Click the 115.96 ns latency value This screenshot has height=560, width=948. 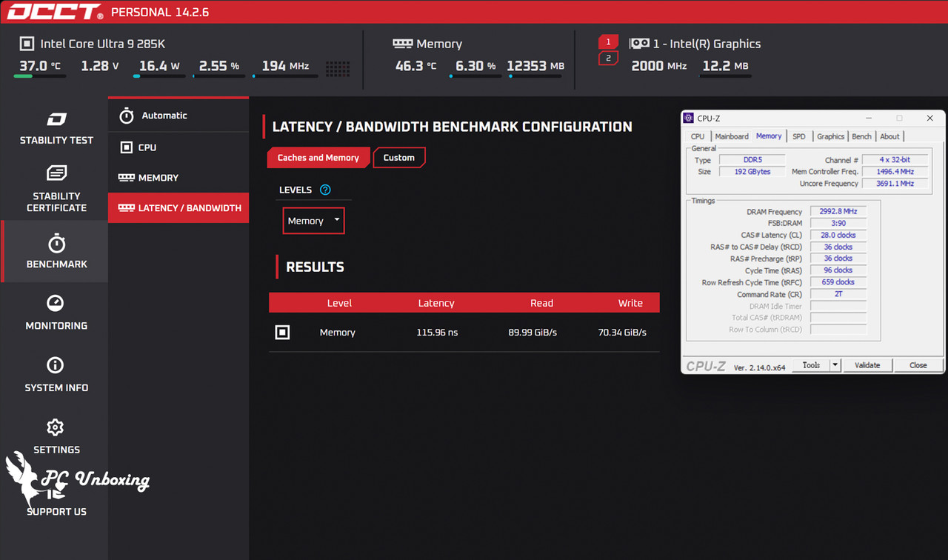point(437,333)
